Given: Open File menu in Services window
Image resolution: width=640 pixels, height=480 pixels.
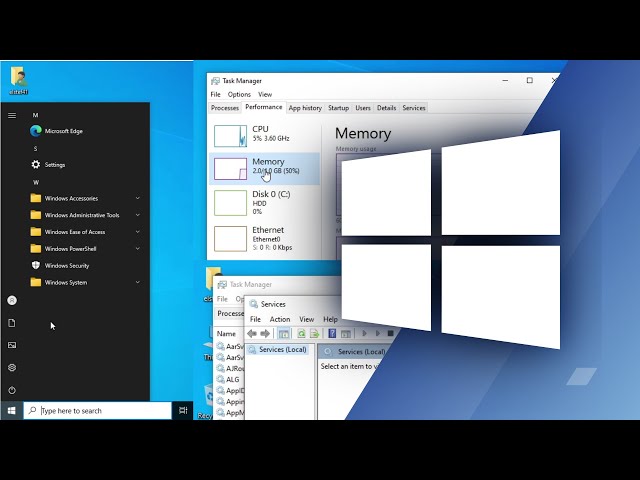Looking at the screenshot, I should pyautogui.click(x=255, y=319).
